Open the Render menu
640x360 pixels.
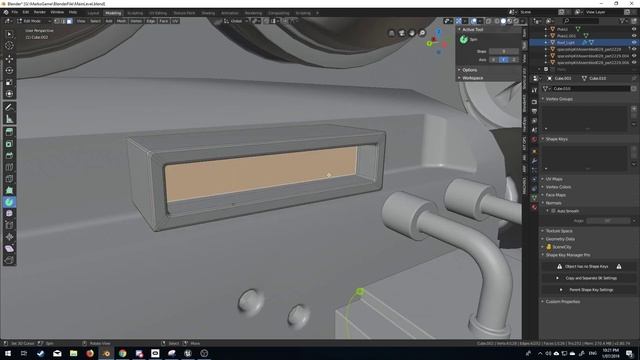click(x=40, y=12)
